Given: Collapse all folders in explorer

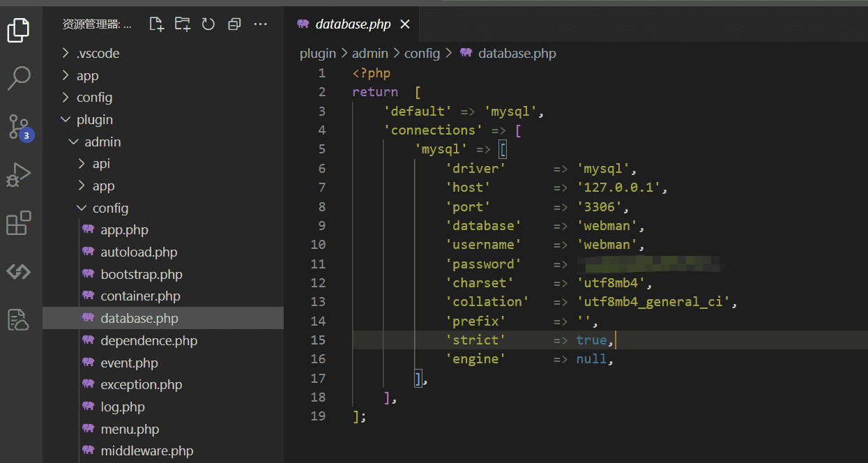Looking at the screenshot, I should point(234,24).
